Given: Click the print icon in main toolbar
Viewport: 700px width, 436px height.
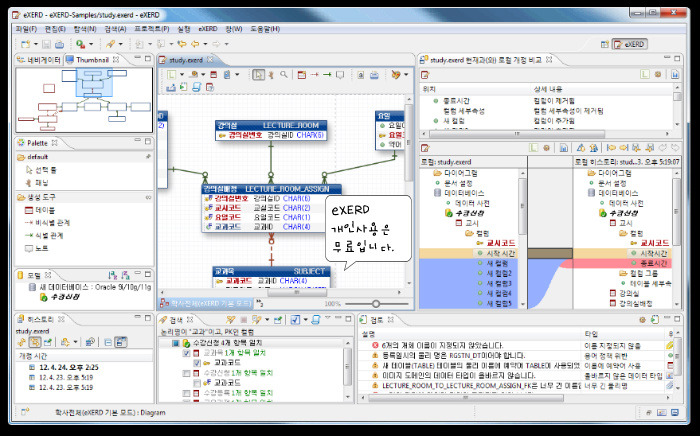Looking at the screenshot, I should click(59, 44).
